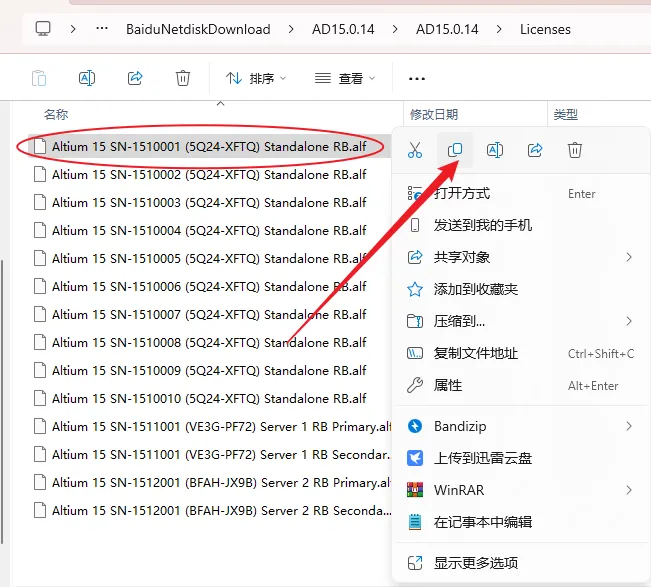The width and height of the screenshot is (651, 587).
Task: Click Rename icon in context menu
Action: point(495,150)
